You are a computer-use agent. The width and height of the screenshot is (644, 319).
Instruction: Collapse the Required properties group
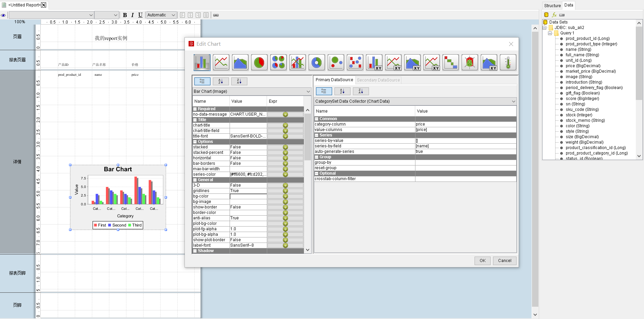[x=195, y=109]
